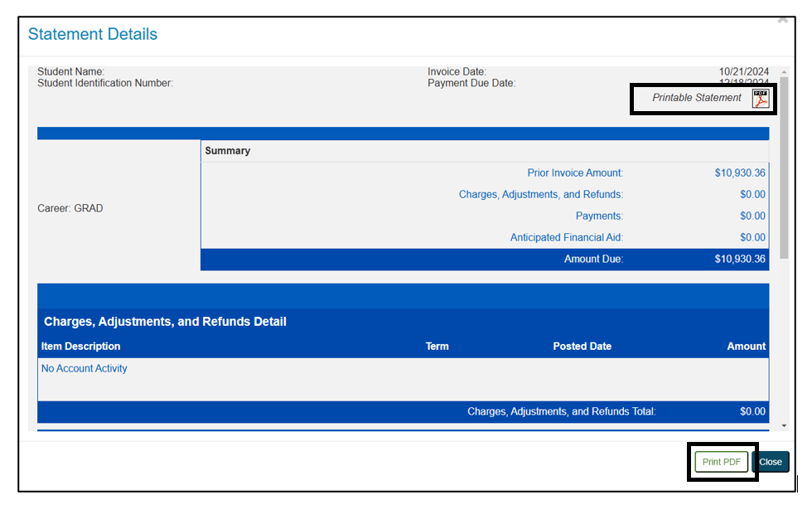Open the Charges, Adjustments, and Refunds link

541,194
